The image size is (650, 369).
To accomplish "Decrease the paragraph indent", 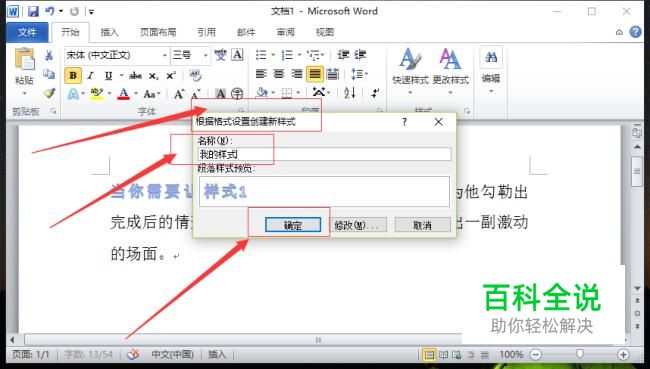I will click(343, 55).
